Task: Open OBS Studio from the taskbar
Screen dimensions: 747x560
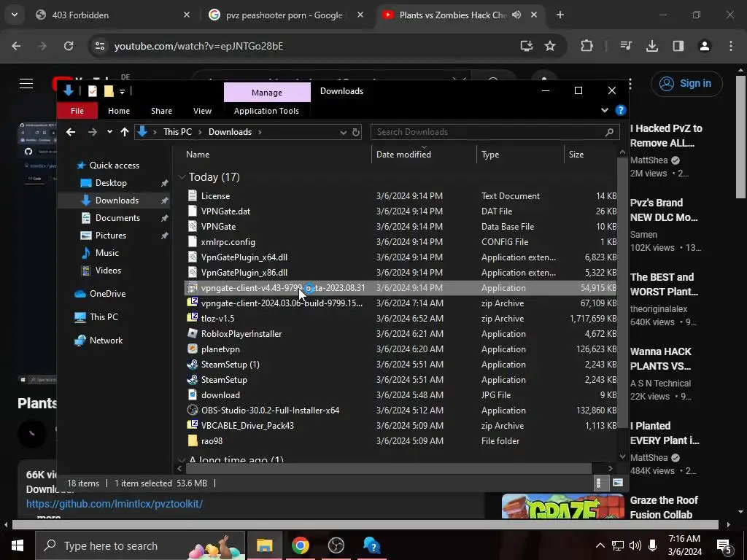Action: tap(336, 545)
